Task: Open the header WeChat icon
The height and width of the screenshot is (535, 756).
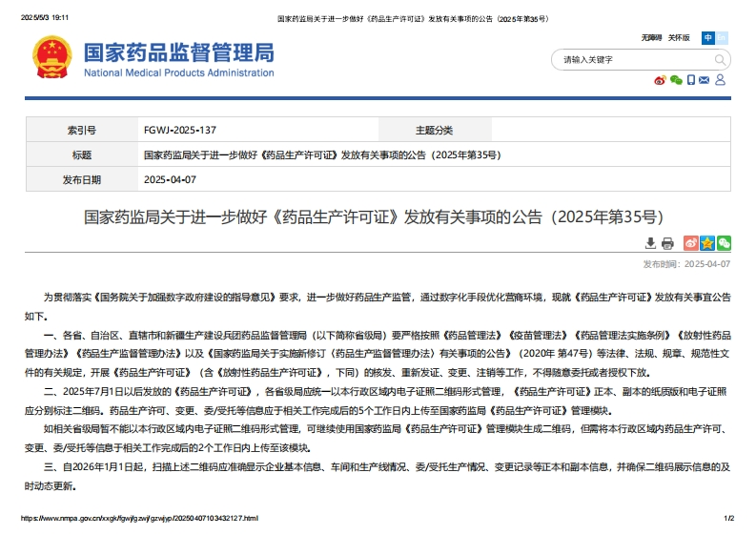Action: [676, 80]
